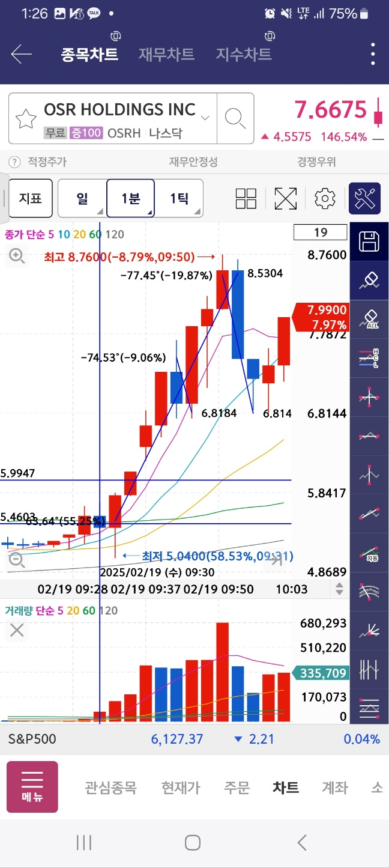Select the 1틱 tick period
Viewport: 389px width, 868px height.
[179, 198]
